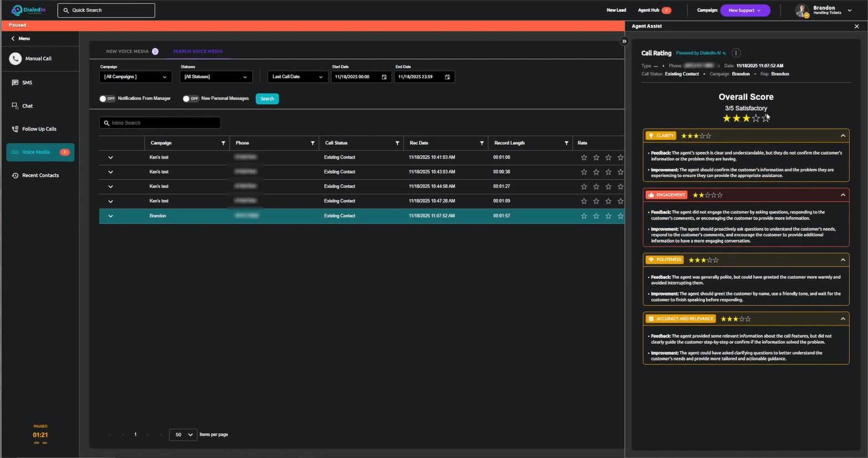Open Call Rating three-dot options menu
The width and height of the screenshot is (868, 458).
click(x=736, y=53)
